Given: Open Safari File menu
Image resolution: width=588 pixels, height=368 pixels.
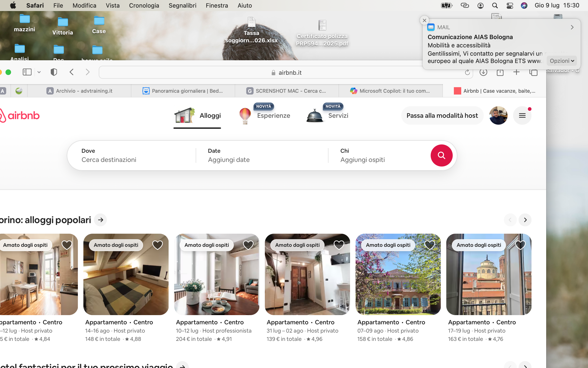Looking at the screenshot, I should [x=58, y=5].
